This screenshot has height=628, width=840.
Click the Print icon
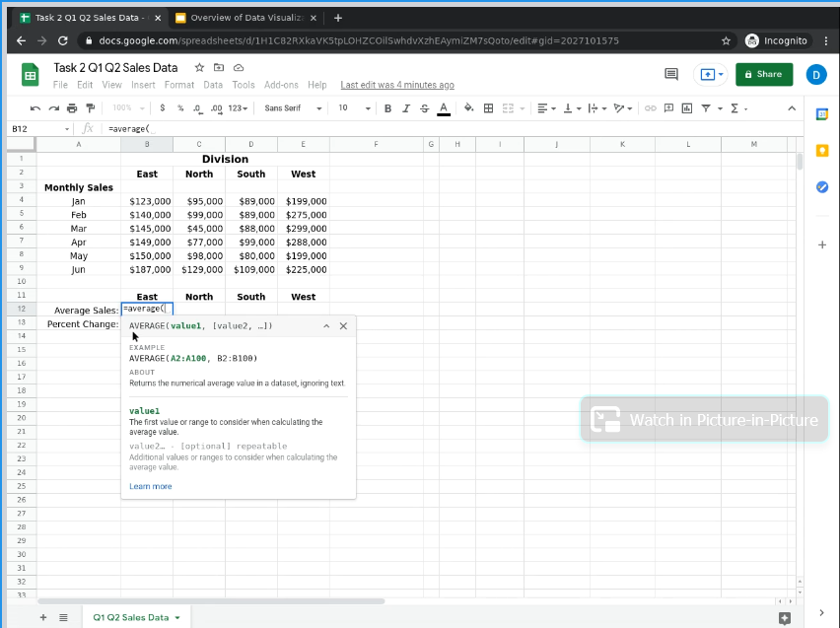[72, 108]
